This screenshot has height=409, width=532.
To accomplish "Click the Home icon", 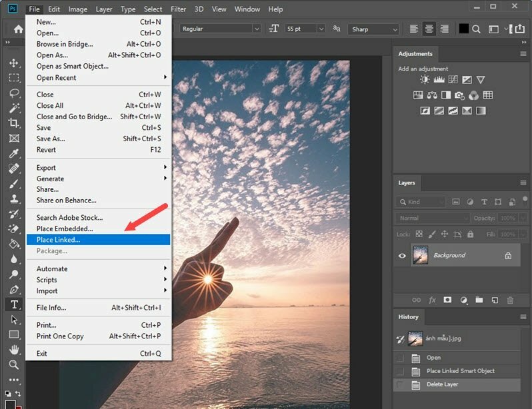I will click(18, 29).
